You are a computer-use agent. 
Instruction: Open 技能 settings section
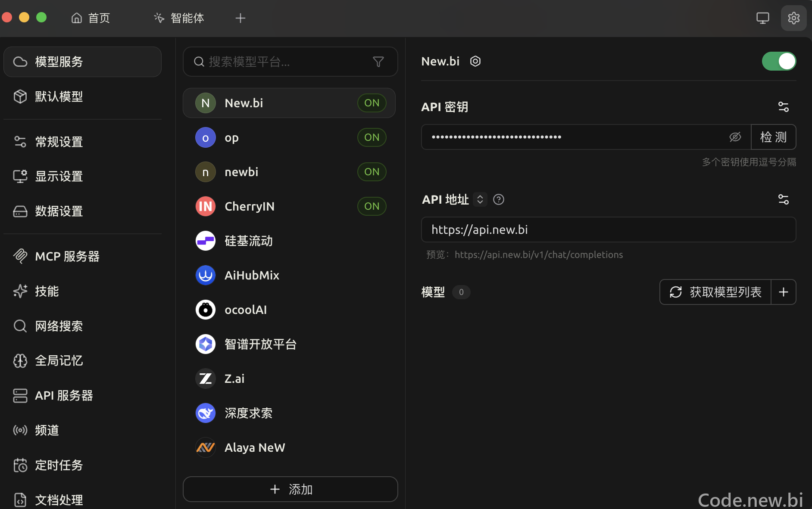click(82, 291)
